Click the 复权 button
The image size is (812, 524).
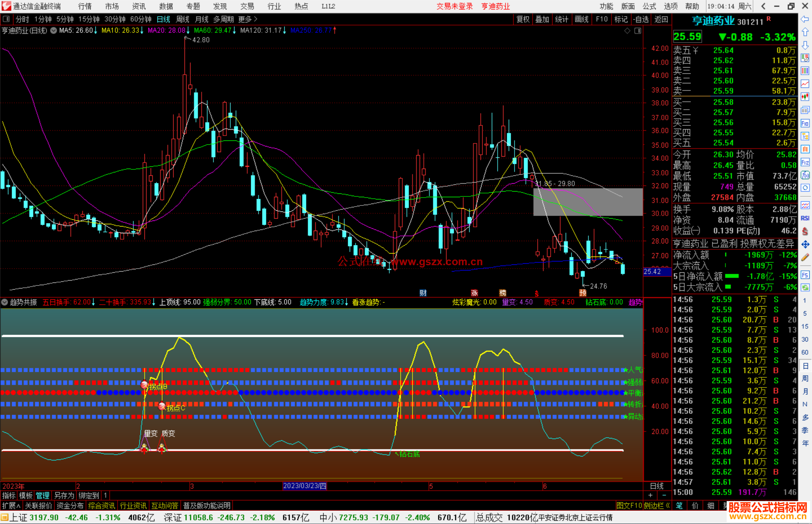point(523,19)
